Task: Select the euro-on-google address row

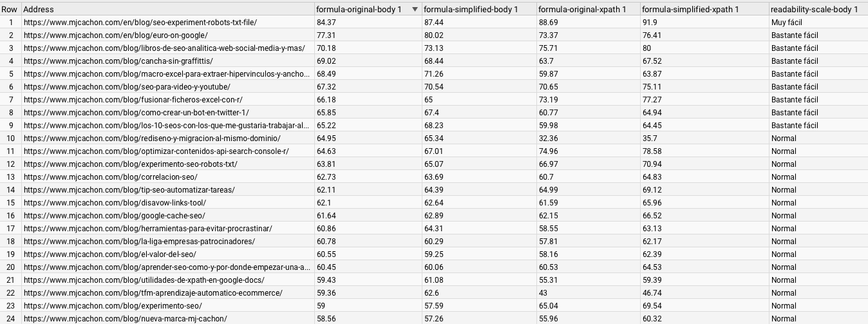Action: pos(116,35)
